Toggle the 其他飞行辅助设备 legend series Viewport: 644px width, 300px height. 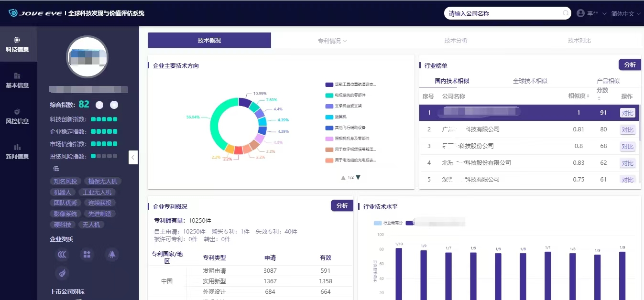pyautogui.click(x=345, y=128)
